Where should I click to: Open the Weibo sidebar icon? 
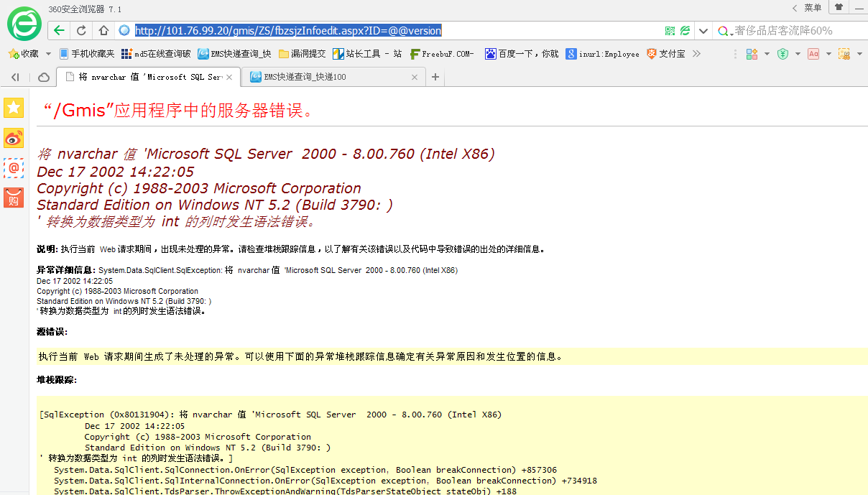[14, 138]
